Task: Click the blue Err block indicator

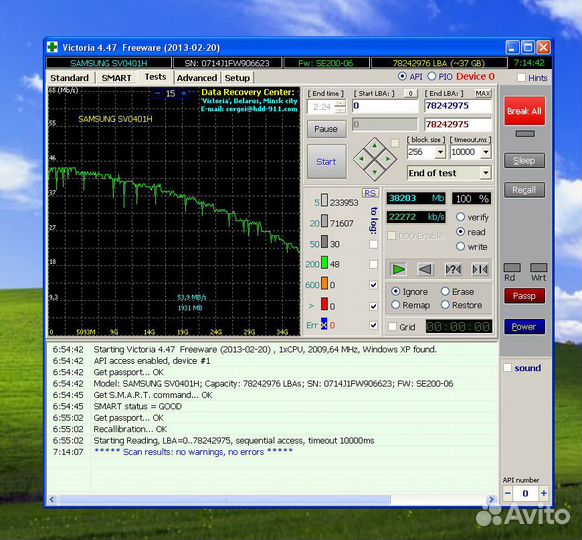Action: (324, 324)
